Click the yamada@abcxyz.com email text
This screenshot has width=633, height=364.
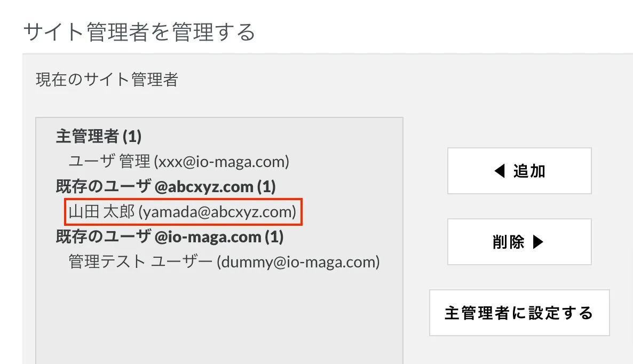point(218,212)
